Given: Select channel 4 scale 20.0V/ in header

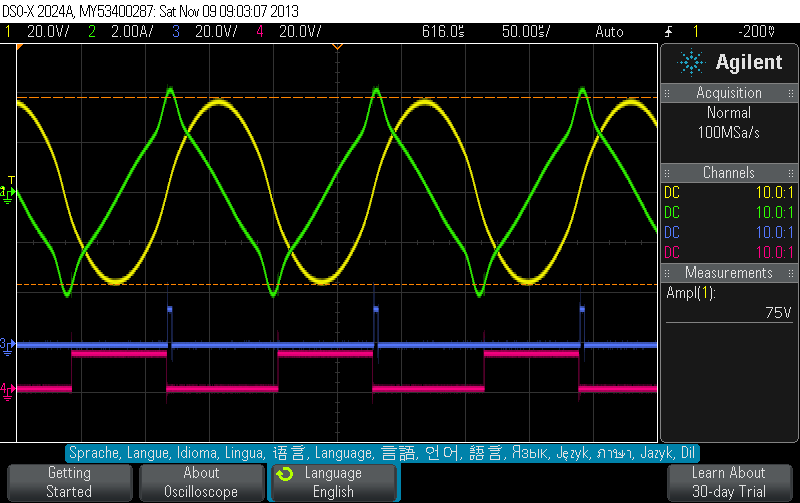Looking at the screenshot, I should pyautogui.click(x=300, y=32).
